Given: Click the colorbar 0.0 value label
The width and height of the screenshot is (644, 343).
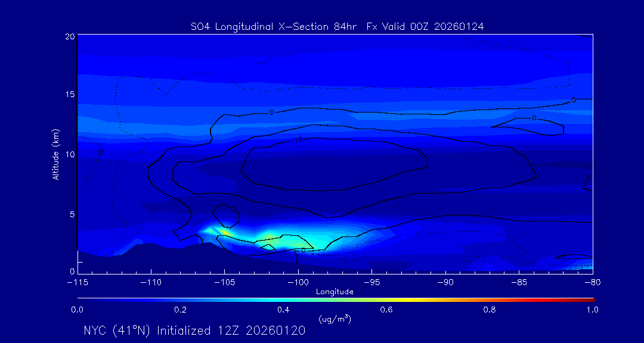Looking at the screenshot, I should coord(77,310).
